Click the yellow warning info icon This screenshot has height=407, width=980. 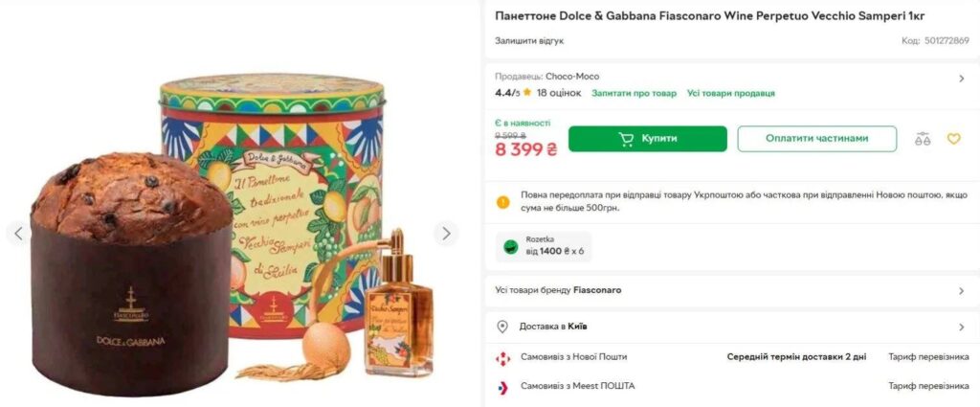coord(503,201)
